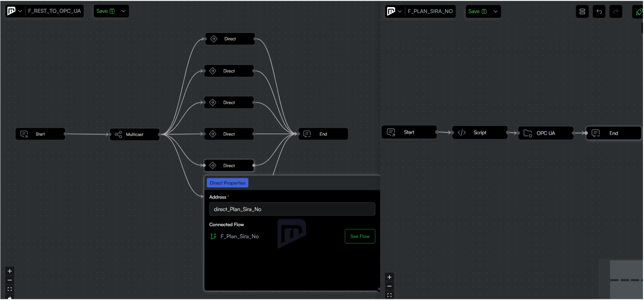Expand Save options arrow for F_REST_TO_OPC_UA
Image resolution: width=644 pixels, height=300 pixels.
(124, 11)
